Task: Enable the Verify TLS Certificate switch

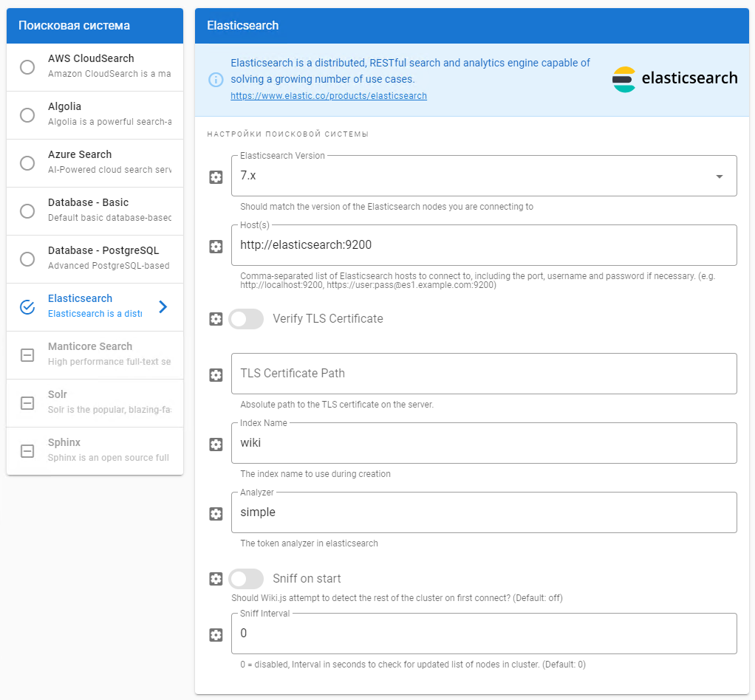Action: [246, 319]
